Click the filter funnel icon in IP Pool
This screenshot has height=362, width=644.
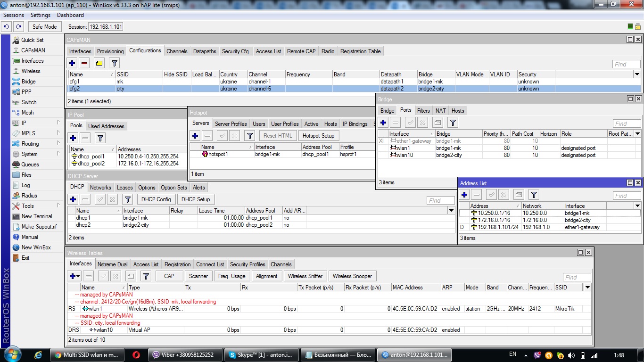click(x=100, y=138)
